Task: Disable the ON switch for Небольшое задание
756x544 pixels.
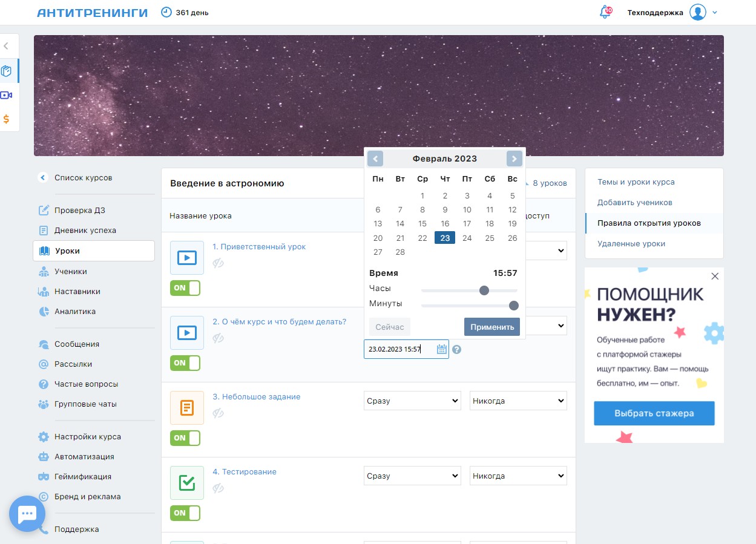Action: pos(185,438)
